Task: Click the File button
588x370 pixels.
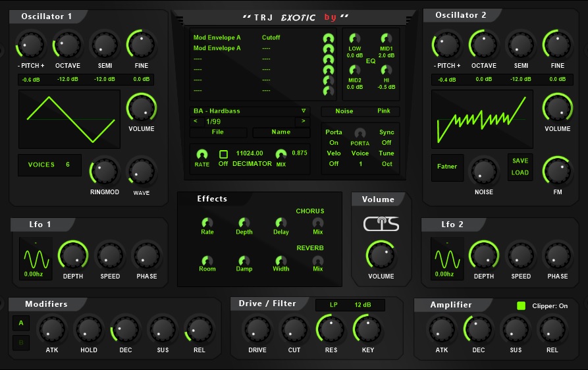Action: tap(218, 132)
